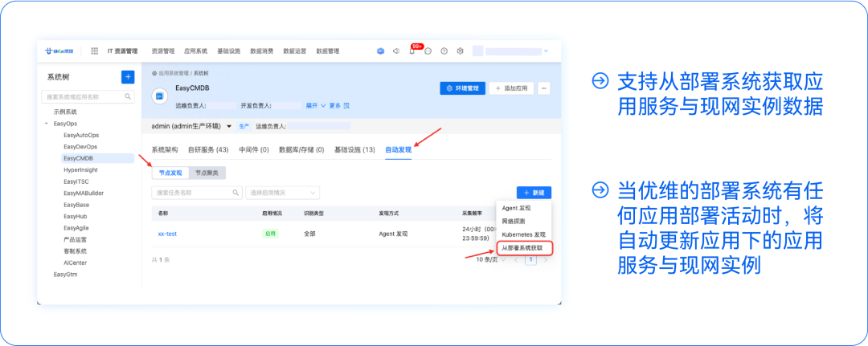Click the three-dot more actions button
This screenshot has height=346, width=868.
(x=543, y=88)
